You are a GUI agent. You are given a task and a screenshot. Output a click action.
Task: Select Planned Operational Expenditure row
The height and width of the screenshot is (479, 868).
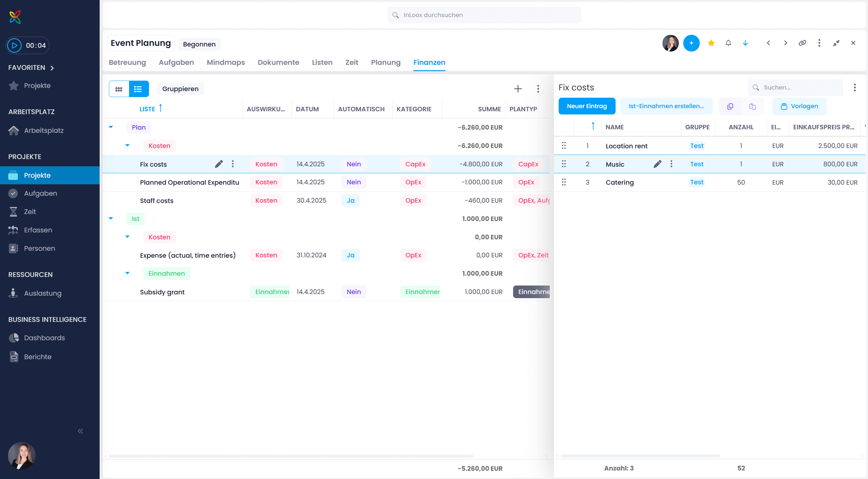click(326, 182)
